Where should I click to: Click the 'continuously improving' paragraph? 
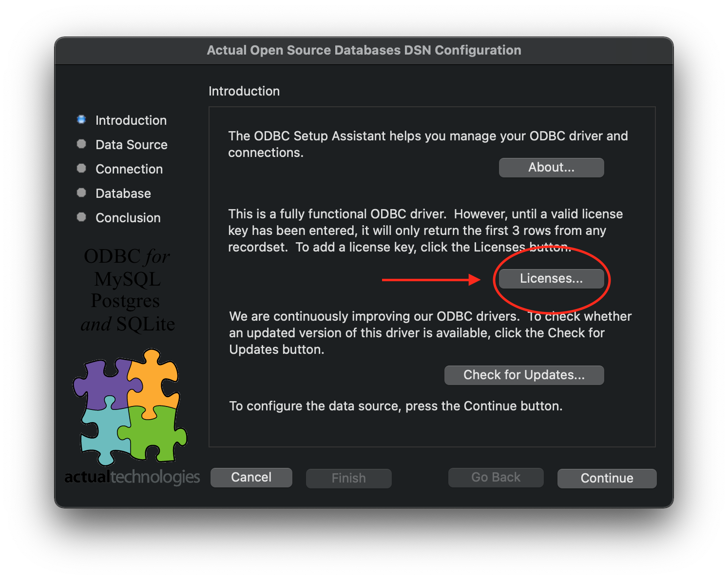430,333
